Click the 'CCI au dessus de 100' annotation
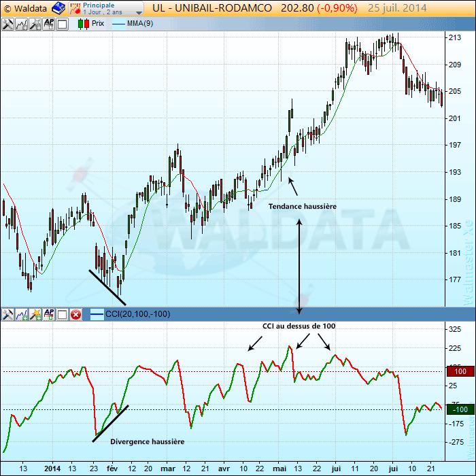This screenshot has height=476, width=476. 299,326
